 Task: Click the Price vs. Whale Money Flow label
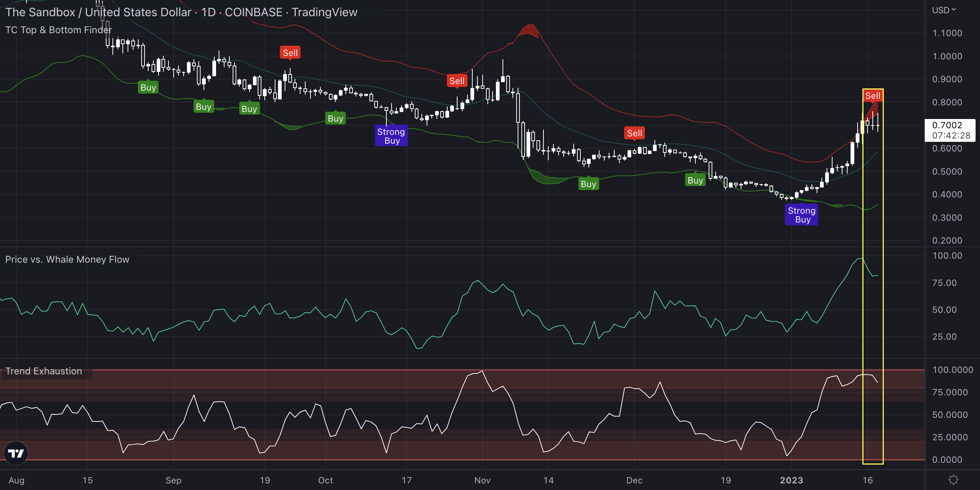click(x=67, y=259)
